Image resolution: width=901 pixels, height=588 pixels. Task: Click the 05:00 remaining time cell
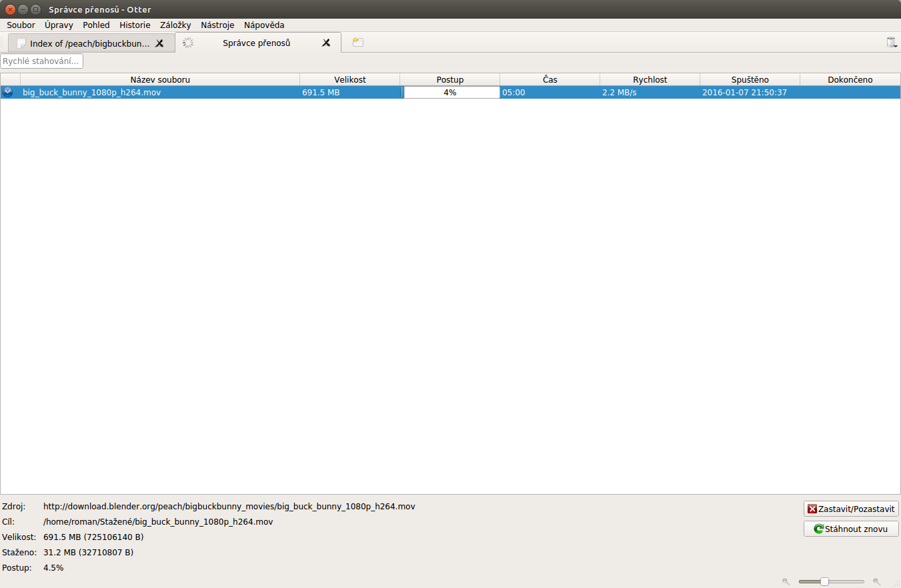tap(550, 93)
